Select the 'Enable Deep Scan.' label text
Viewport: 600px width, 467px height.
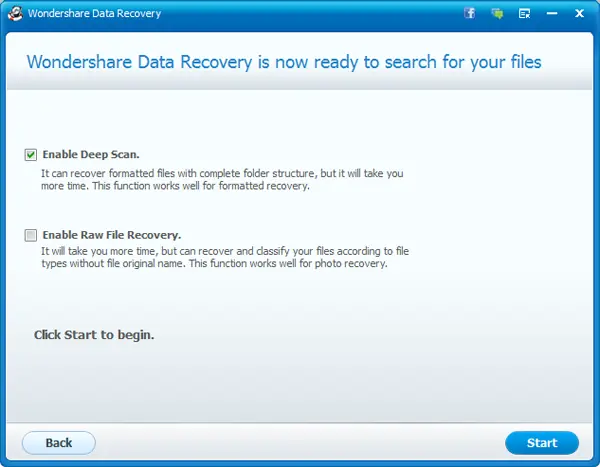tap(91, 154)
